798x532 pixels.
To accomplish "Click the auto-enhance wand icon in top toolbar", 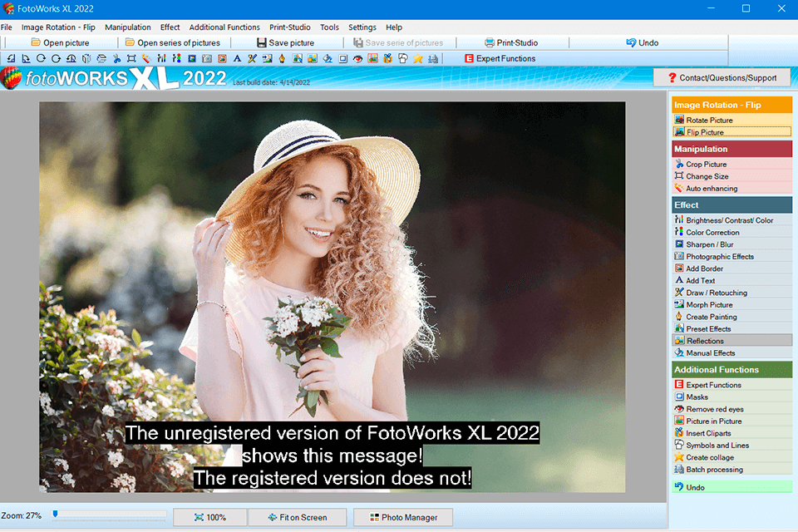I will [x=146, y=58].
